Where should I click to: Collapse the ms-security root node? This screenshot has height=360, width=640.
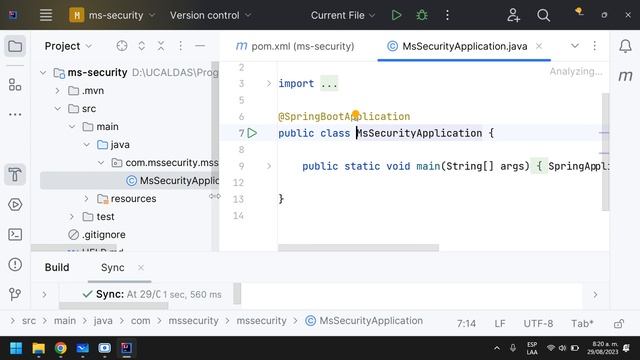coord(43,73)
